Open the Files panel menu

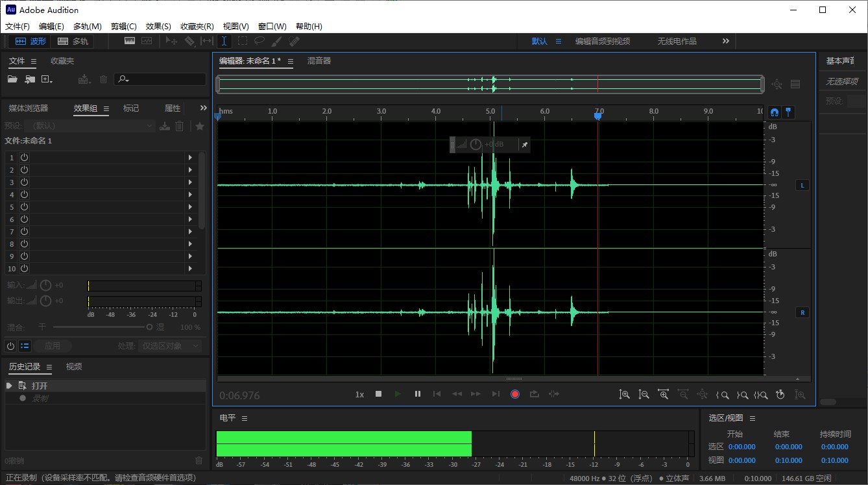34,61
